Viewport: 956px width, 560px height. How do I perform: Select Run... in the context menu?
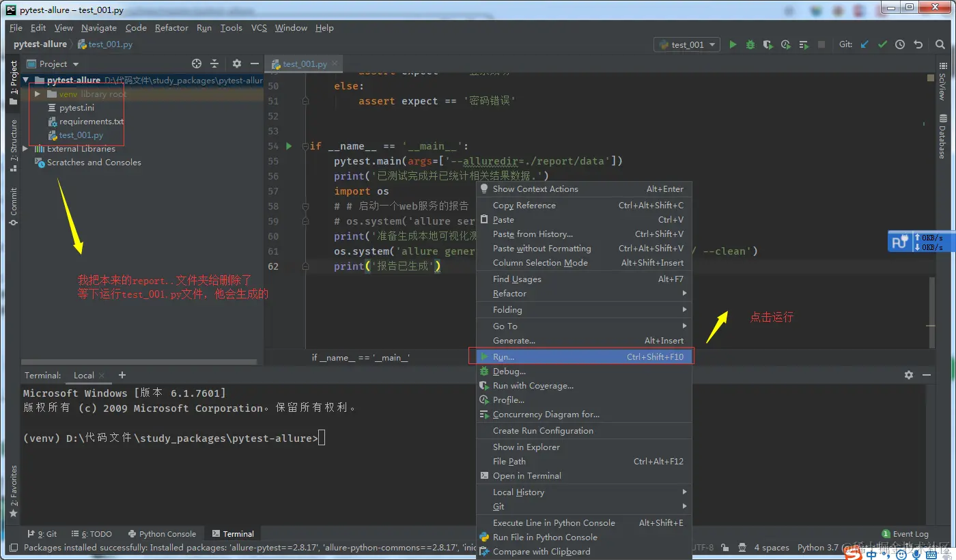585,357
